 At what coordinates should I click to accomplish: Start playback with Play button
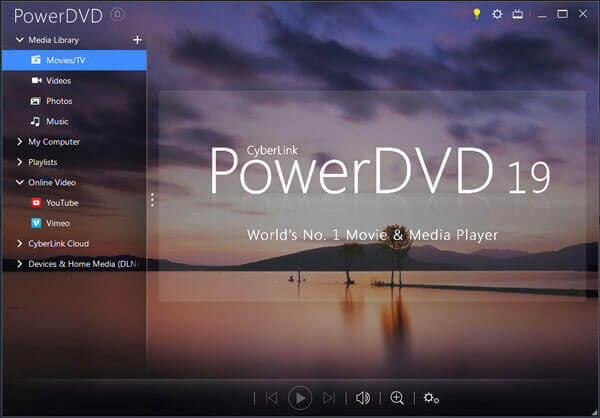click(300, 398)
